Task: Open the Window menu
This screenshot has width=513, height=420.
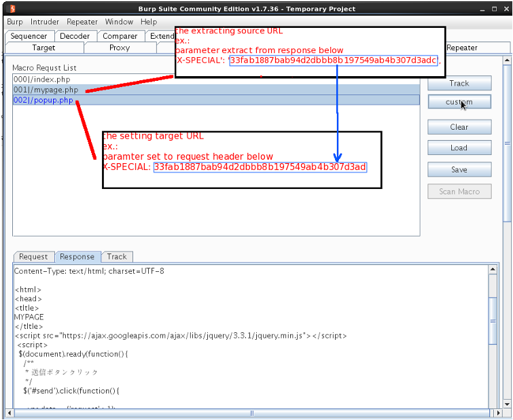Action: click(119, 22)
